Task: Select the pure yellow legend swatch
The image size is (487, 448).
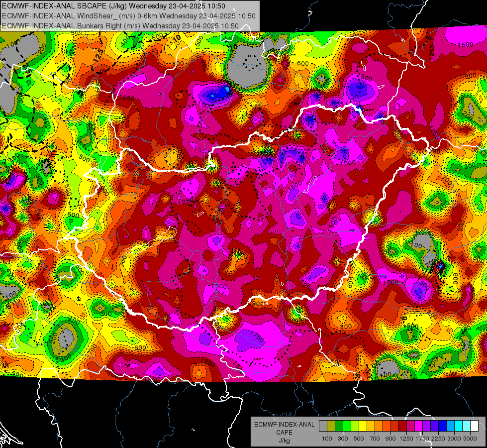Action: (363, 426)
